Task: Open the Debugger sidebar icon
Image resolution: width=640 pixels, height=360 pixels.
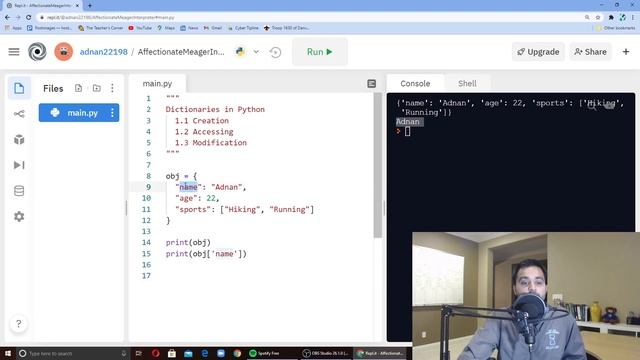Action: coord(19,165)
